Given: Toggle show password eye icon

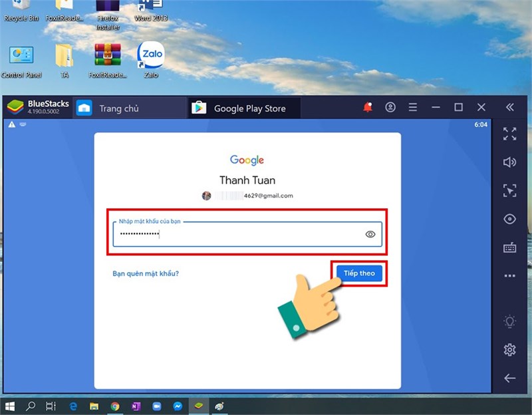Looking at the screenshot, I should click(370, 234).
